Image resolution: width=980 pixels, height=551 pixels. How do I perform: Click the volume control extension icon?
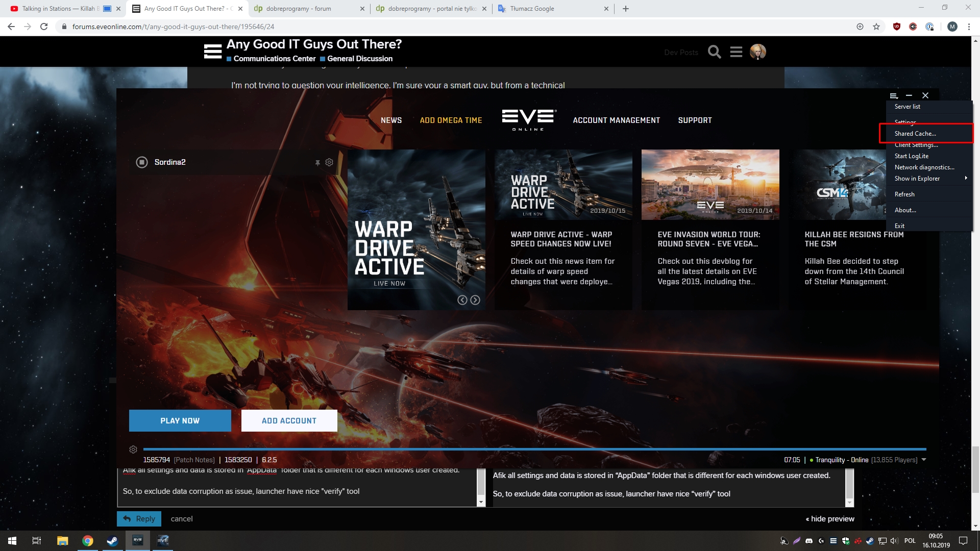point(913,27)
